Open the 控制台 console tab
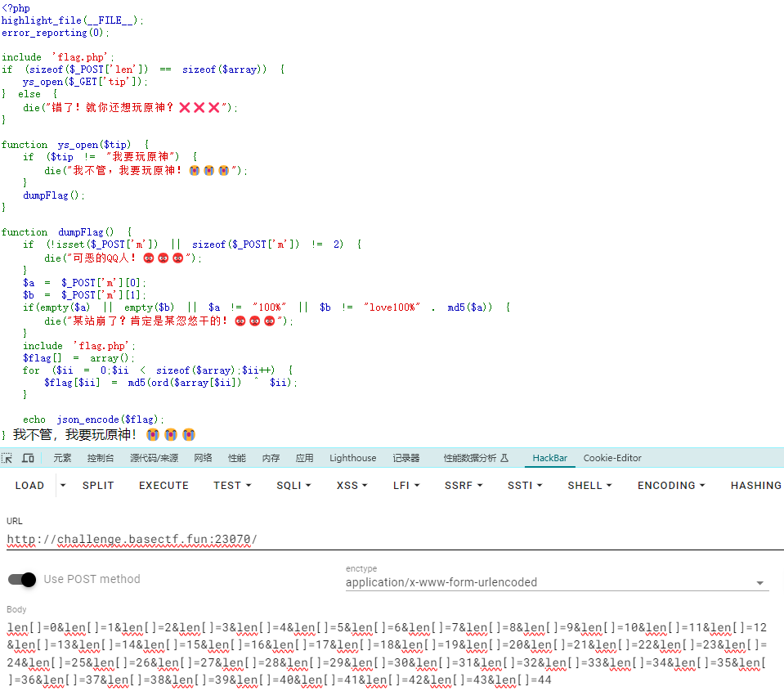The width and height of the screenshot is (784, 691). tap(101, 458)
